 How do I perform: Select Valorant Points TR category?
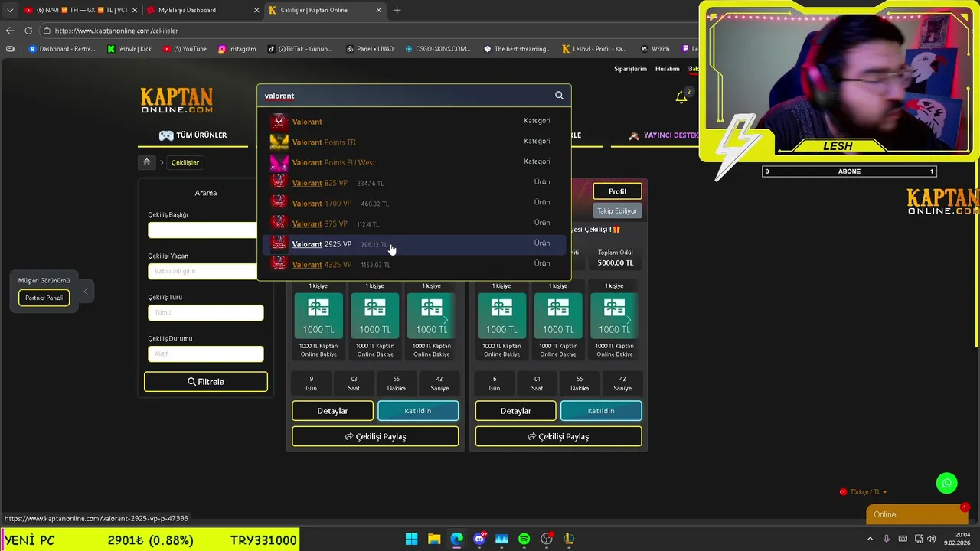413,142
